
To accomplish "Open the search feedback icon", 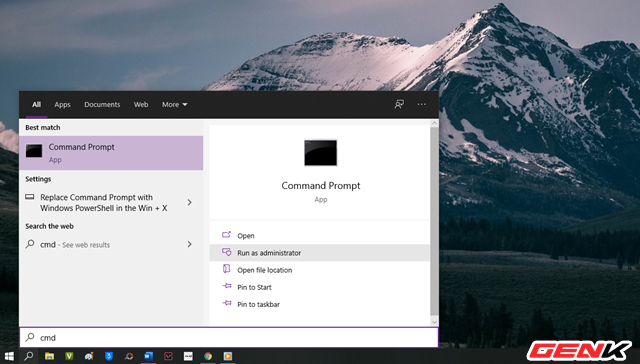I will coord(399,104).
